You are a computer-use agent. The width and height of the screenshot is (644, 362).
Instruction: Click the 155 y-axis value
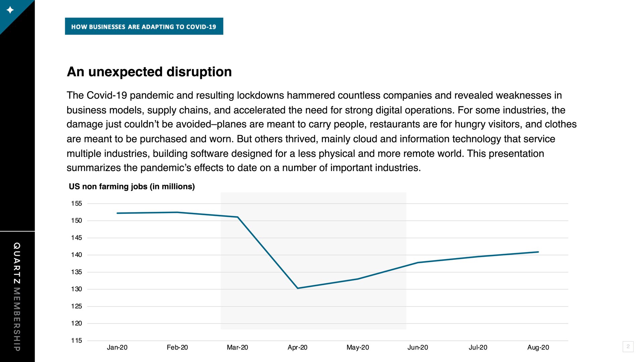pos(76,203)
